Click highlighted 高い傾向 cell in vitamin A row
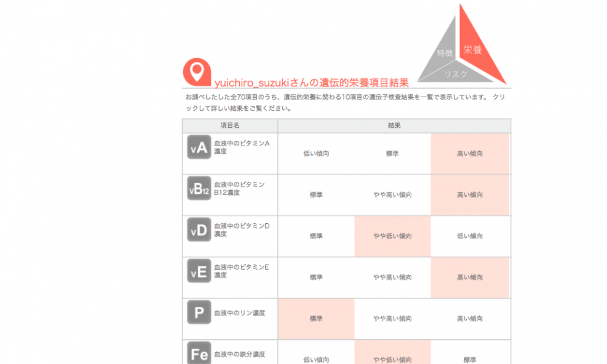This screenshot has height=364, width=607. (x=470, y=154)
